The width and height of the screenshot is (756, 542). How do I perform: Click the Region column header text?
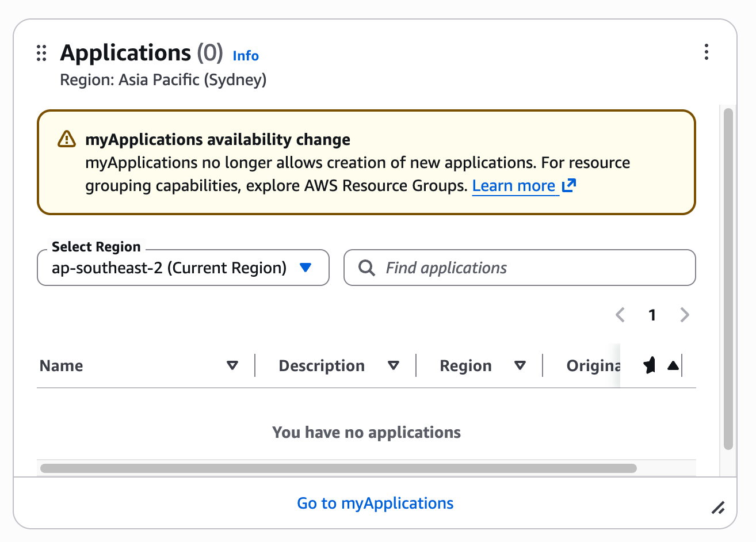[465, 366]
